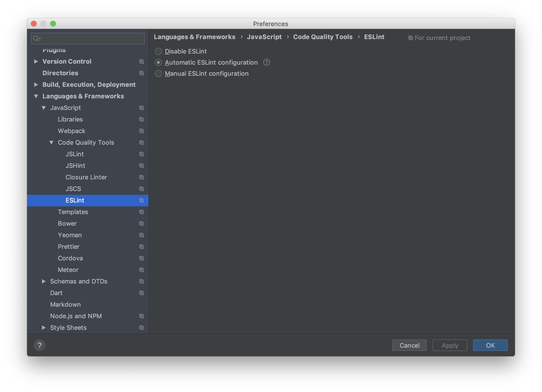The height and width of the screenshot is (392, 542).
Task: Click project-level icon next to Prettier
Action: click(x=142, y=247)
